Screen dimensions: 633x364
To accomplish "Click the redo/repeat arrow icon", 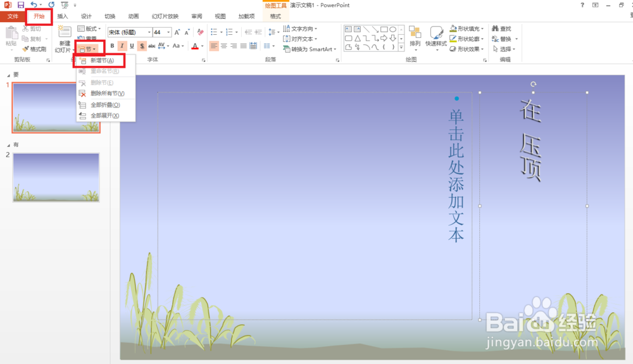I will [x=51, y=5].
